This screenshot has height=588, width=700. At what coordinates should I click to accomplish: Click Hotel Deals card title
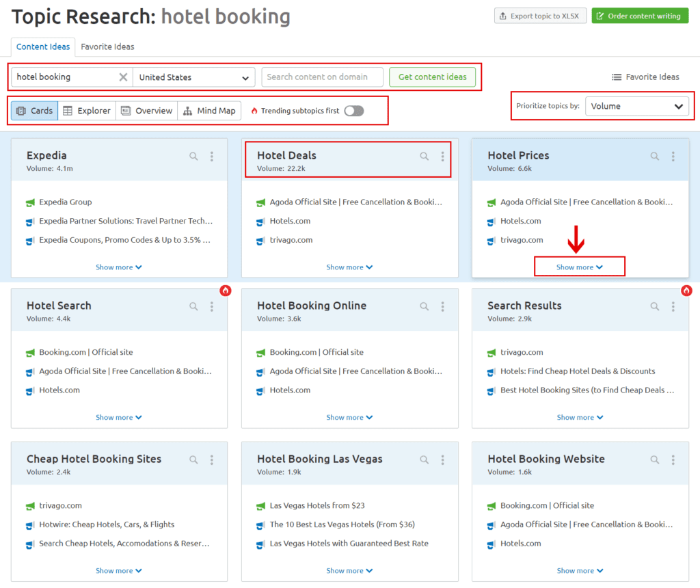tap(286, 155)
